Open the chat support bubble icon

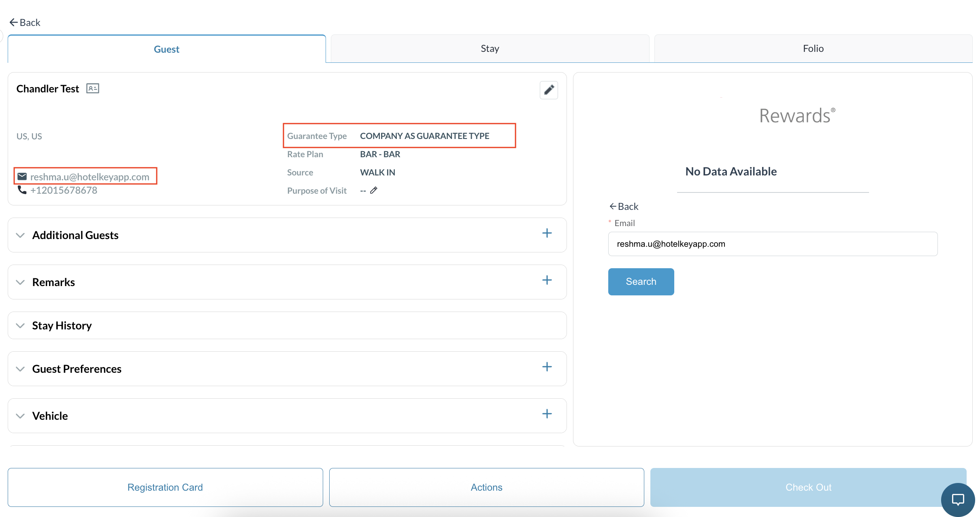[x=958, y=500]
